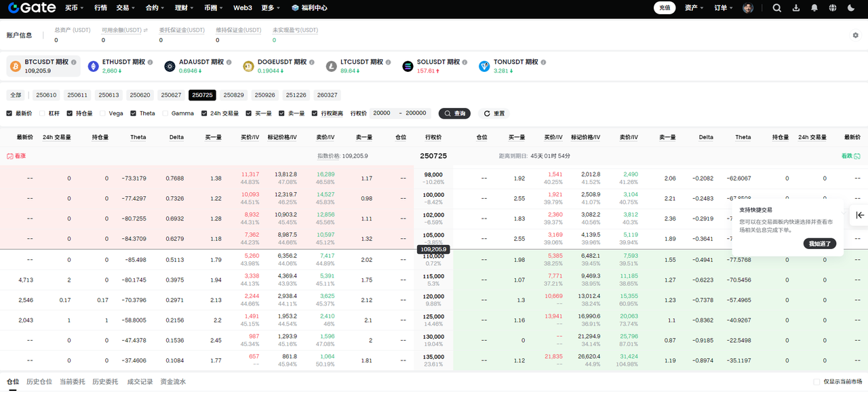868x395 pixels.
Task: Open the notifications bell
Action: coord(814,8)
